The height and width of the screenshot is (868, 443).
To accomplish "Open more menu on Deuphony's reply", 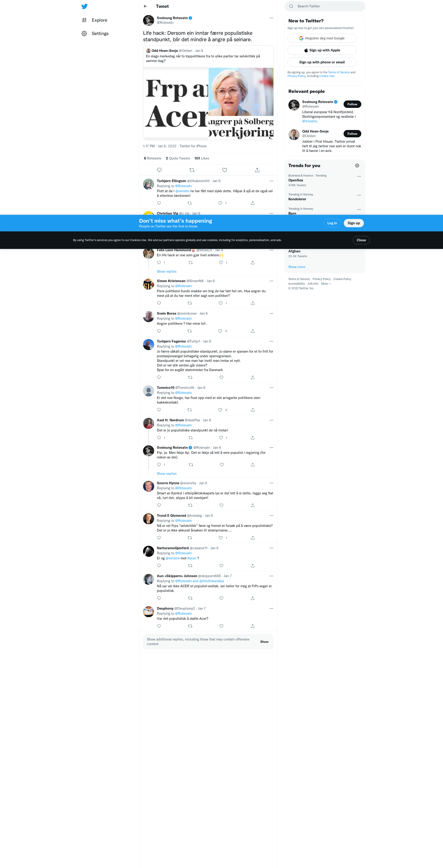I will 271,608.
